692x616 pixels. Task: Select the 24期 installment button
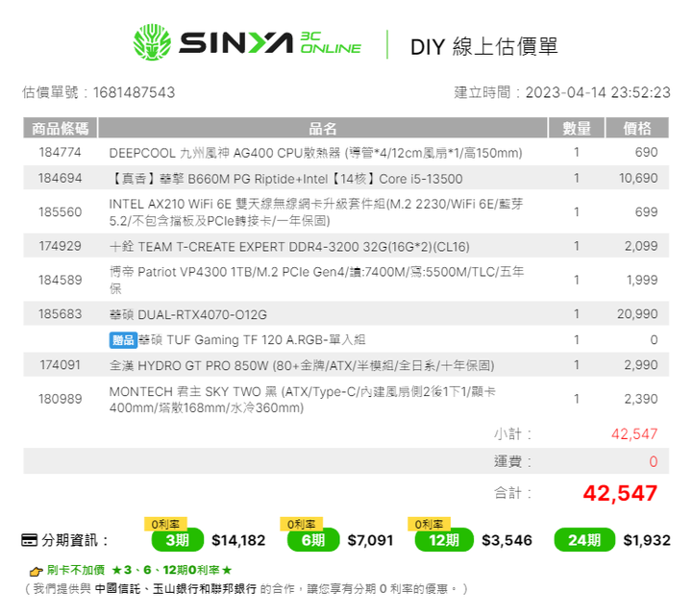click(x=584, y=540)
